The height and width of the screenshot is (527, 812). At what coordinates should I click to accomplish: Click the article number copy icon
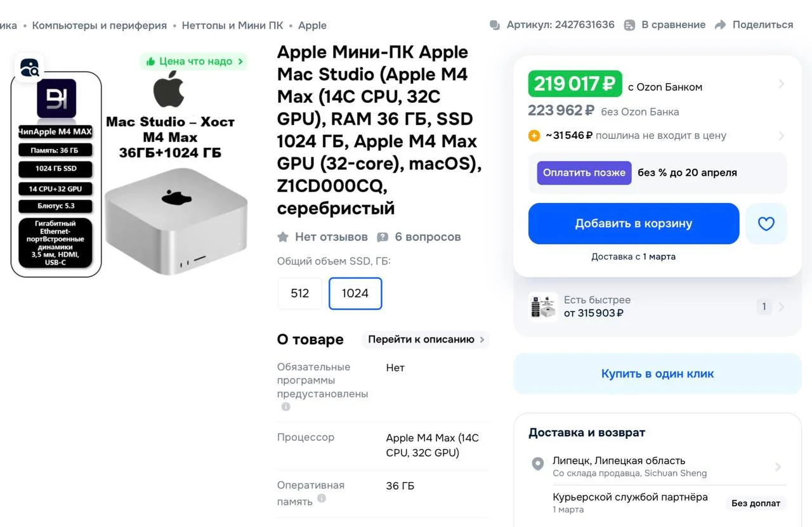pos(495,25)
